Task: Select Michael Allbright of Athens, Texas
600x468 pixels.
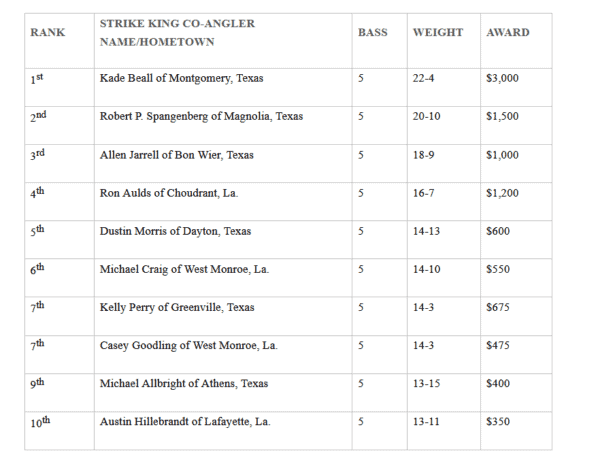Action: (183, 384)
